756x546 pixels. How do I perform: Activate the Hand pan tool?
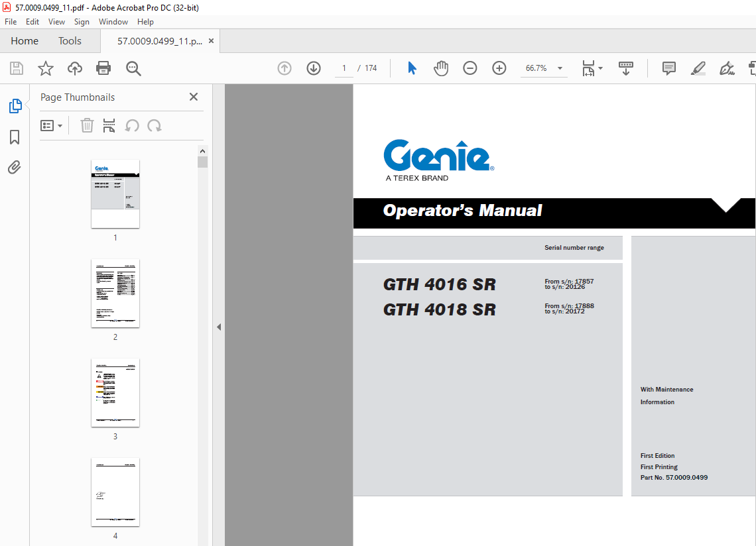point(441,68)
